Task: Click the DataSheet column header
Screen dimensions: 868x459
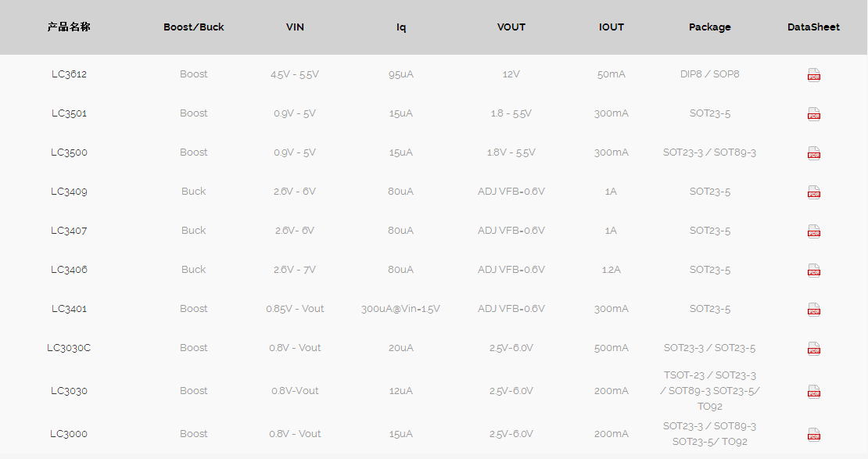Action: (813, 27)
